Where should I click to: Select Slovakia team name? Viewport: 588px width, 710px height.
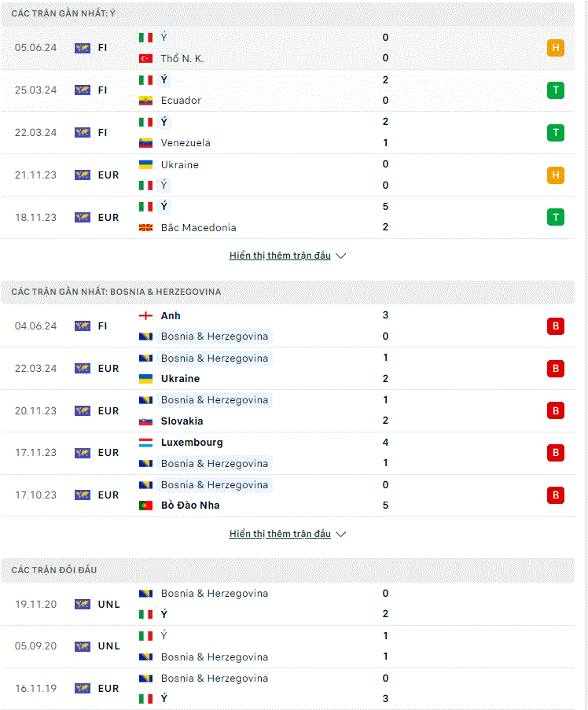point(182,421)
